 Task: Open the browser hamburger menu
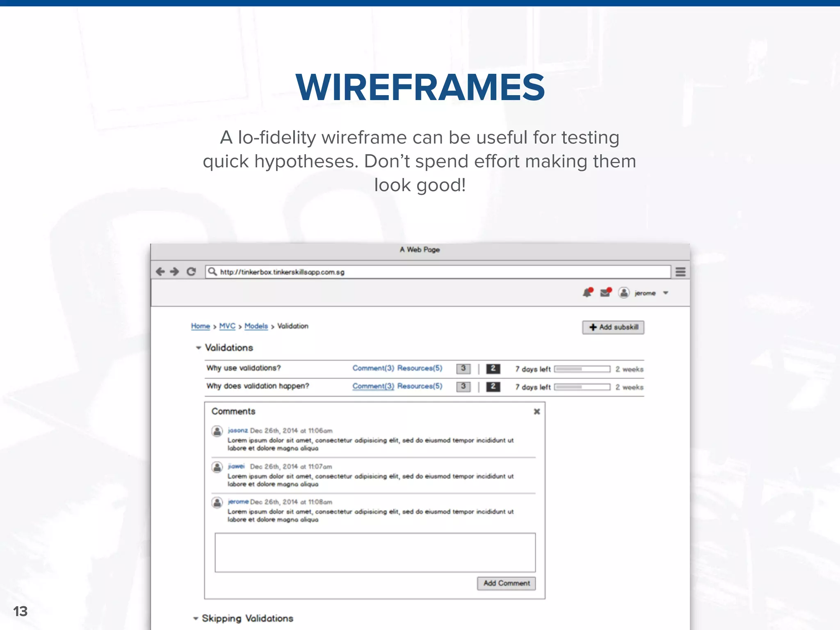pos(680,272)
